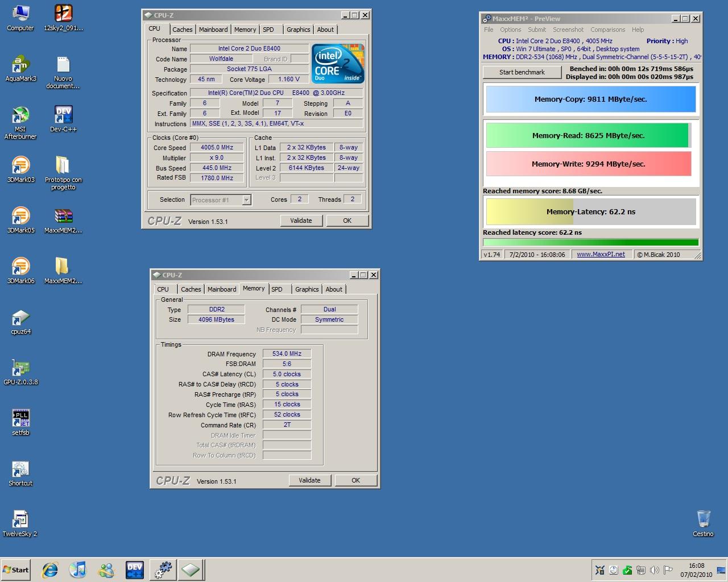Open MaxxMEM Screenshot menu

tap(568, 30)
